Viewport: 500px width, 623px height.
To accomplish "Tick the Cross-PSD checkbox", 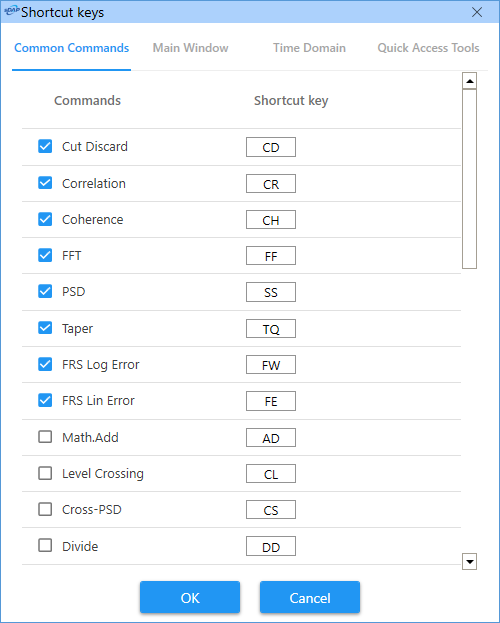I will click(x=45, y=509).
